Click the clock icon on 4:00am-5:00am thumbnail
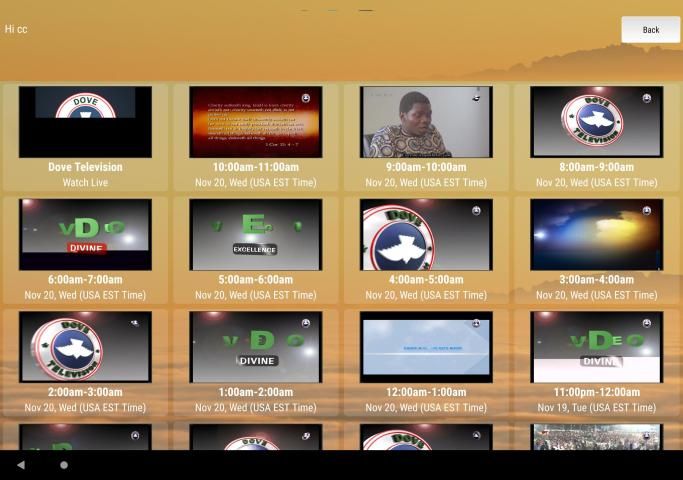 (476, 211)
